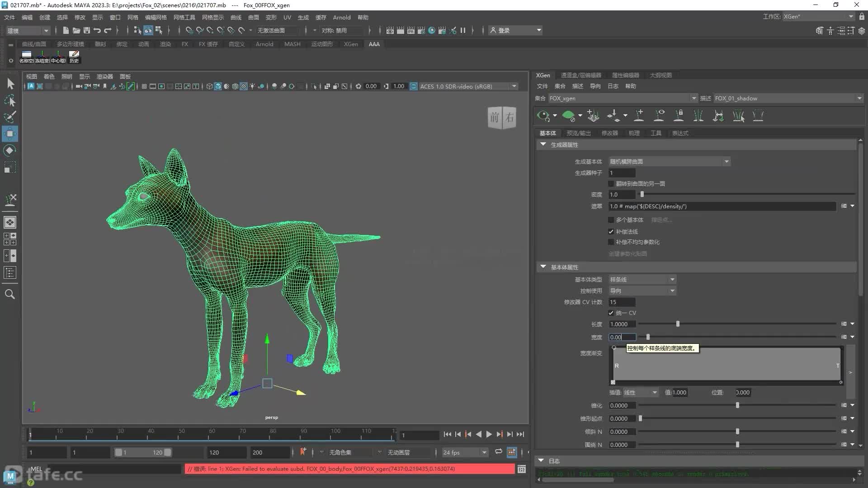Open the workspace XGen dropdown
This screenshot has height=488, width=868.
pos(818,17)
